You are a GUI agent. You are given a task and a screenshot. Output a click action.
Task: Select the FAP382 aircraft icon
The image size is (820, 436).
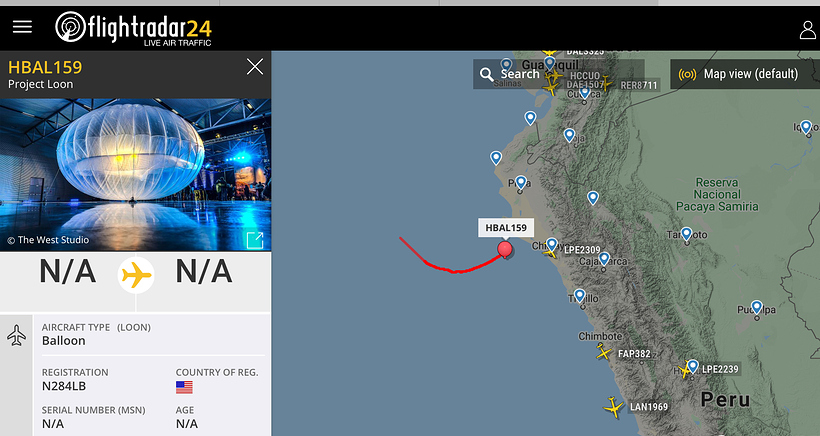[603, 353]
